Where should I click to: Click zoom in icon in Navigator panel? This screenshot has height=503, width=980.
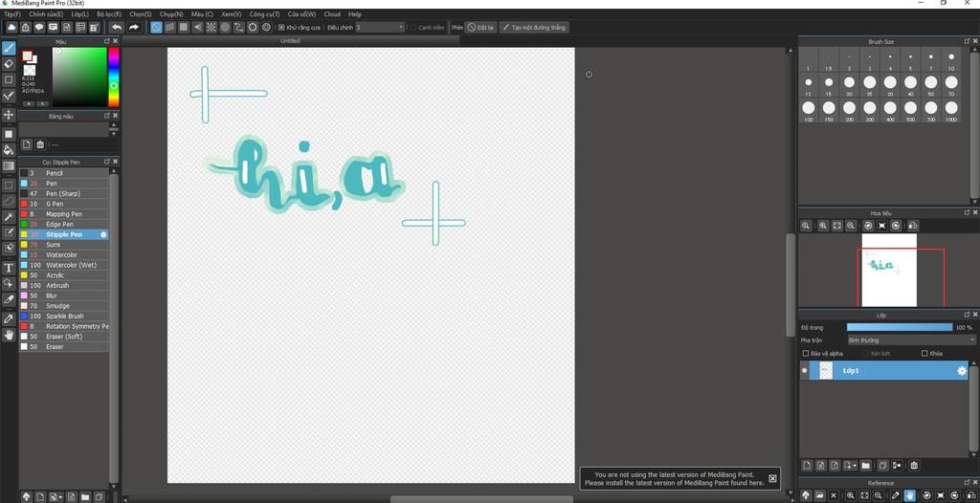(823, 226)
